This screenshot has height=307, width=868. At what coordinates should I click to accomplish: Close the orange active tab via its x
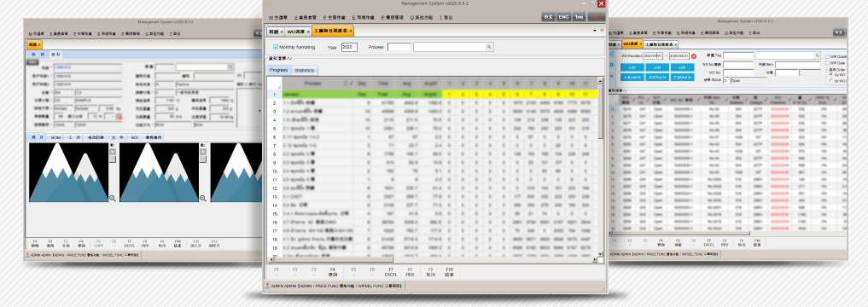tap(351, 32)
